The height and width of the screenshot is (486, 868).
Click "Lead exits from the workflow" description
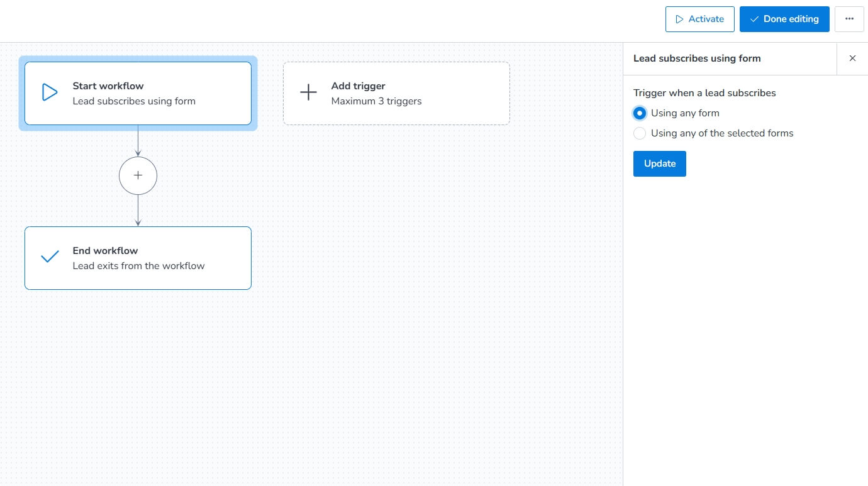pyautogui.click(x=138, y=266)
